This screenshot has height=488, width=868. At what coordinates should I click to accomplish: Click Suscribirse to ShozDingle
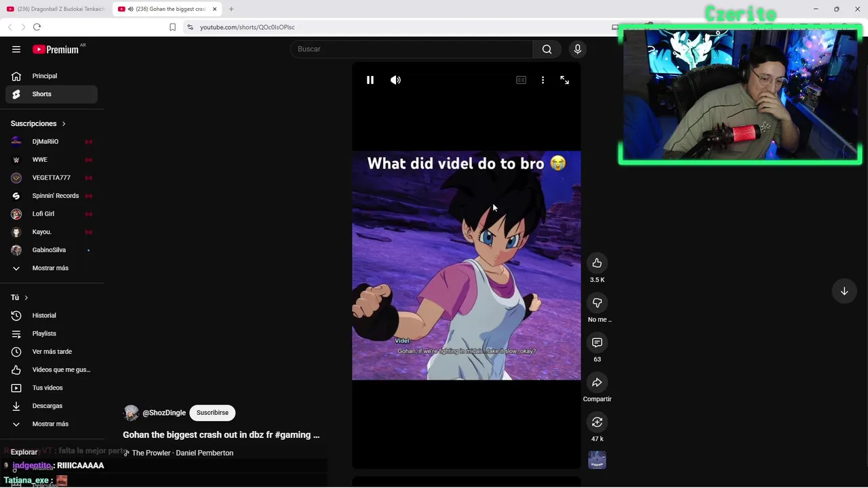(212, 413)
